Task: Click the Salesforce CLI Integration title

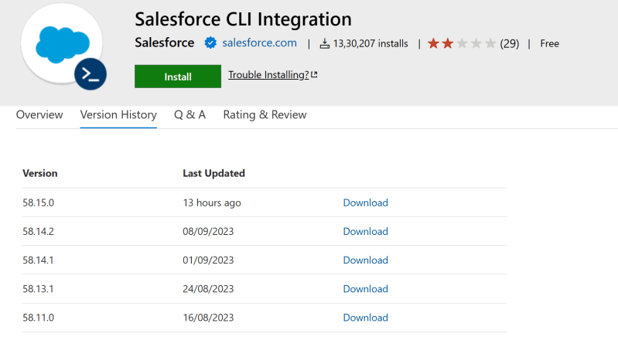Action: click(243, 19)
